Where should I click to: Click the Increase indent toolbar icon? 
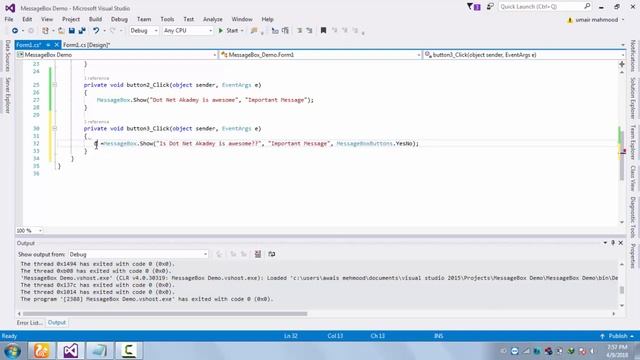point(309,31)
